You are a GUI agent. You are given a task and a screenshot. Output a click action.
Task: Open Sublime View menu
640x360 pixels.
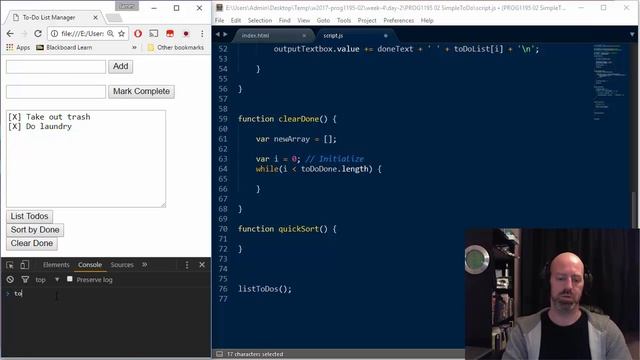pos(304,20)
